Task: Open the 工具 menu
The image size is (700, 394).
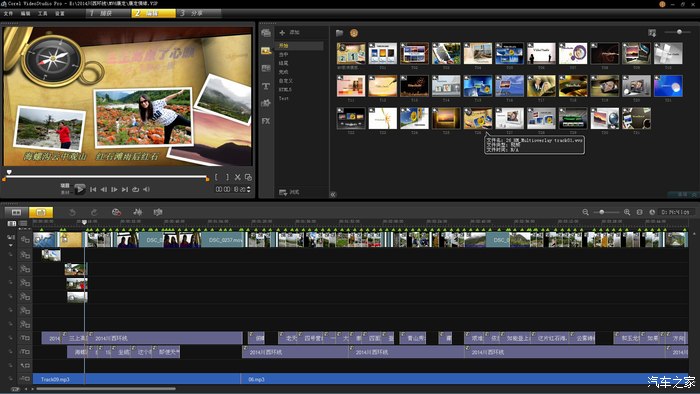Action: pos(42,13)
